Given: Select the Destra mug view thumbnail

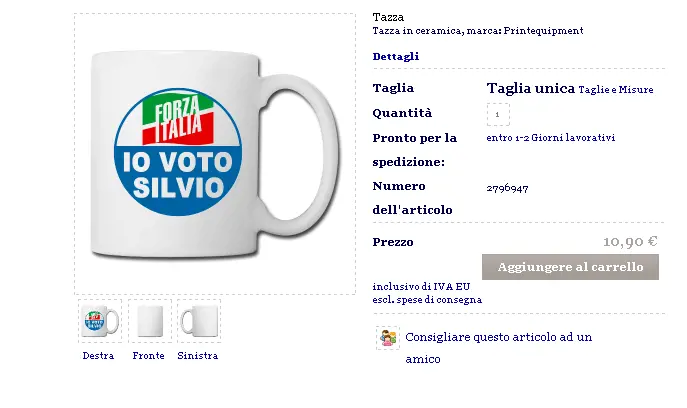Looking at the screenshot, I should (100, 321).
